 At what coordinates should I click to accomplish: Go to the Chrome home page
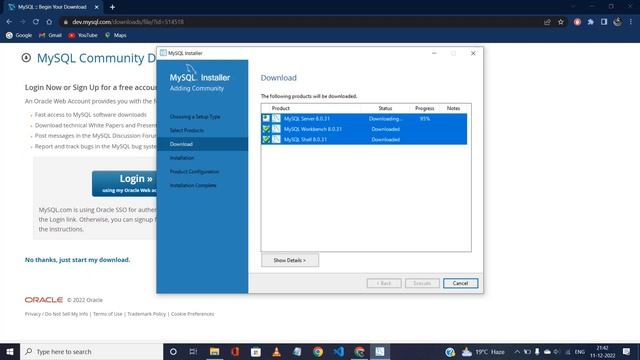point(49,22)
